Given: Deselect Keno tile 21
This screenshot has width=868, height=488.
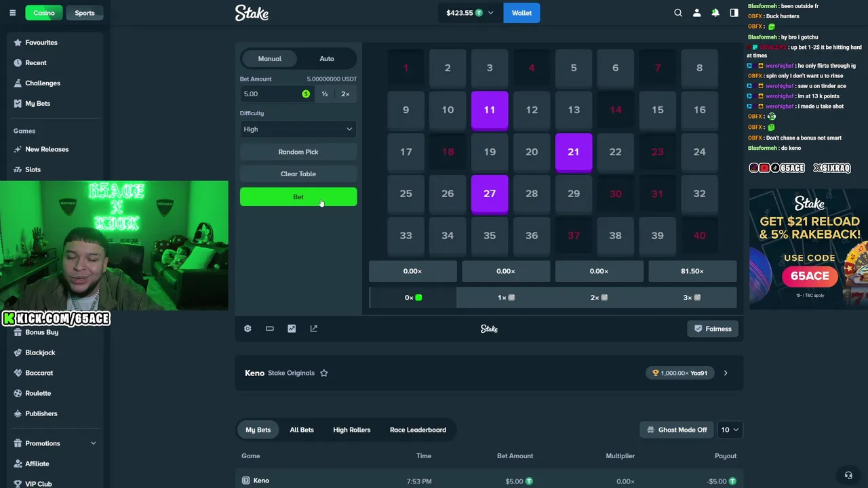Looking at the screenshot, I should [x=574, y=152].
